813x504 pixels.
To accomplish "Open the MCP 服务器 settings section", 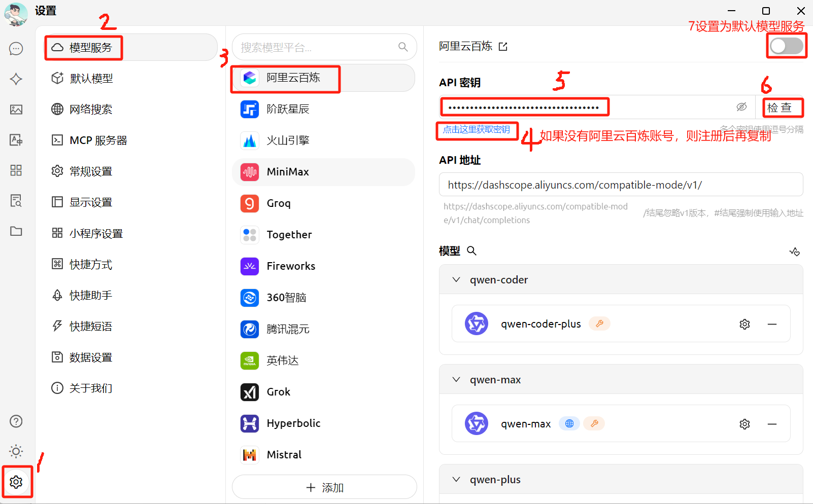I will pyautogui.click(x=131, y=140).
